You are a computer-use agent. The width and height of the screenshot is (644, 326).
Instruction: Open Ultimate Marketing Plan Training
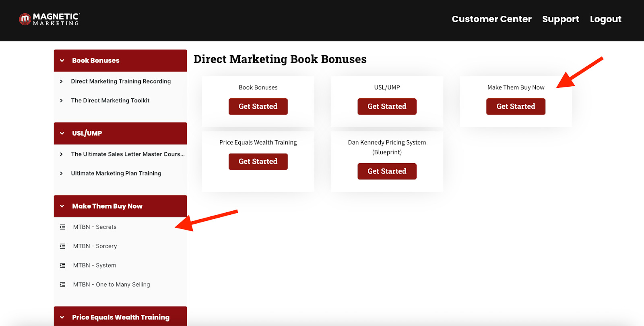(x=116, y=173)
